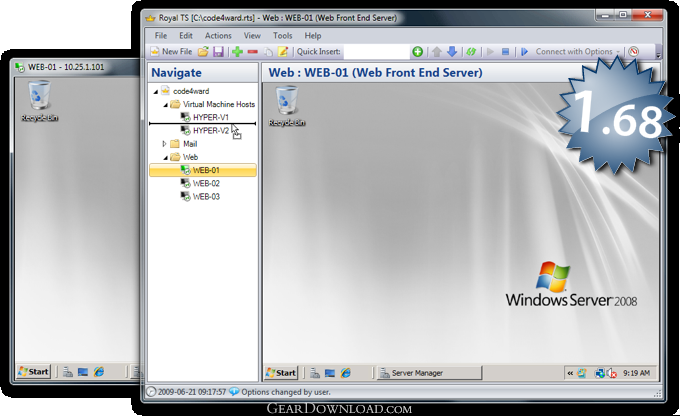
Task: Select the HYPER-V2 connection
Action: 211,130
